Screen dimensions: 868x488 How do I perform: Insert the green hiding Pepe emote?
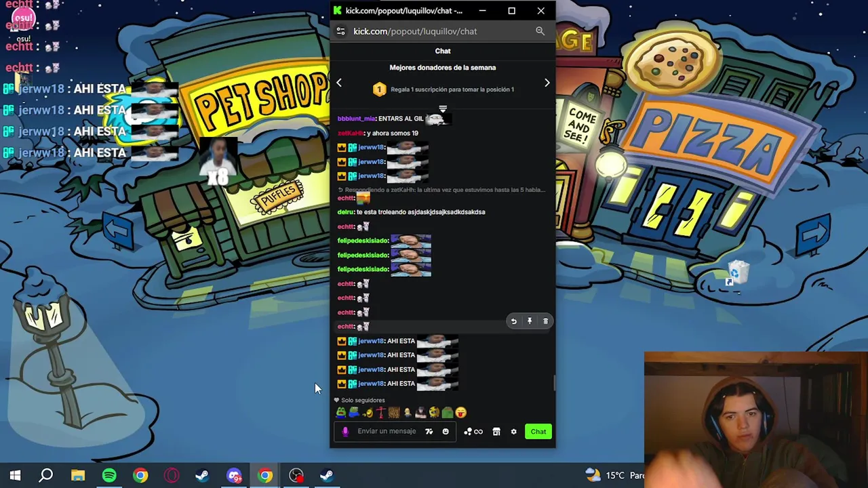coord(448,412)
